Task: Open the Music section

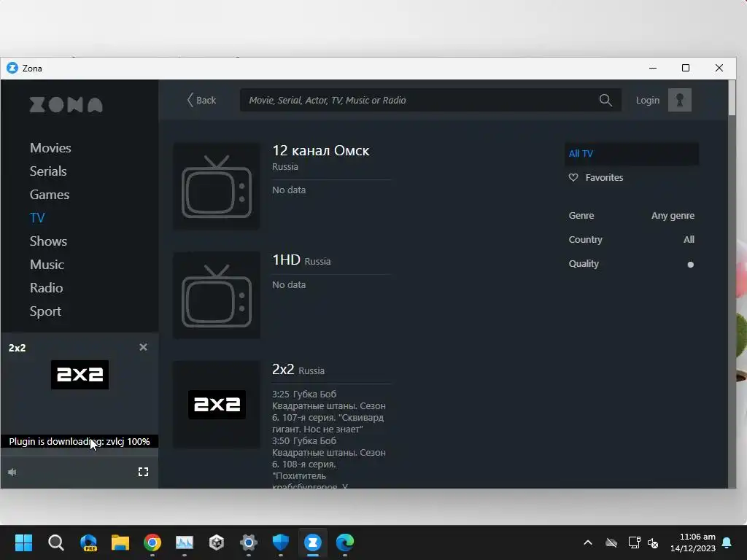Action: coord(47,264)
